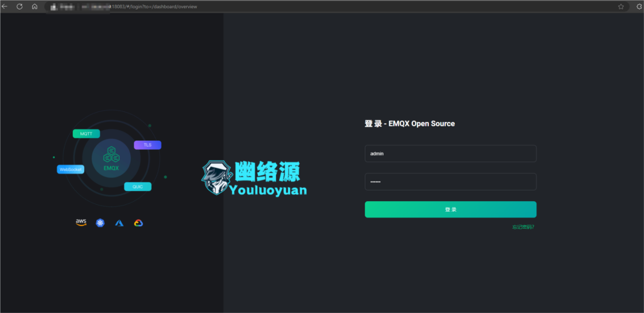Screen dimensions: 644x313
Task: Click the Google Cloud logo
Action: click(138, 222)
